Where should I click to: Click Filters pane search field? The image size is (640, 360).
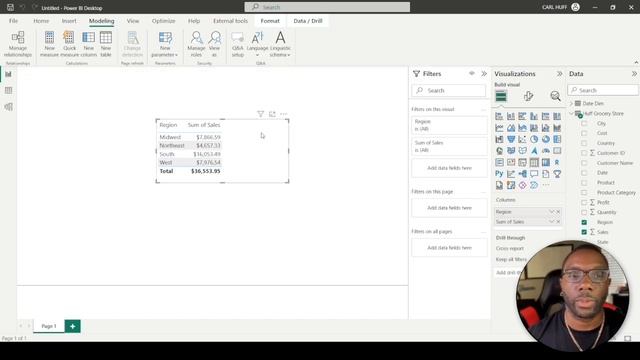(449, 91)
